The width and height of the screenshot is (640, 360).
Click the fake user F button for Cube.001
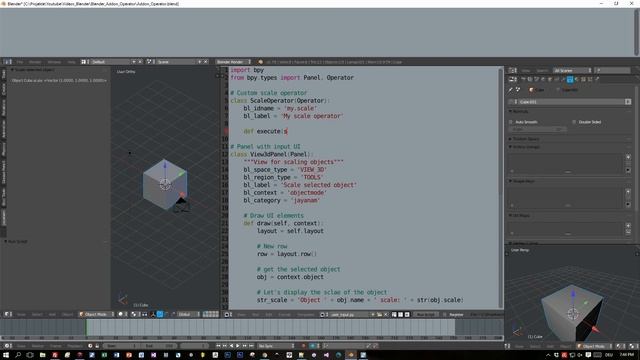(628, 102)
